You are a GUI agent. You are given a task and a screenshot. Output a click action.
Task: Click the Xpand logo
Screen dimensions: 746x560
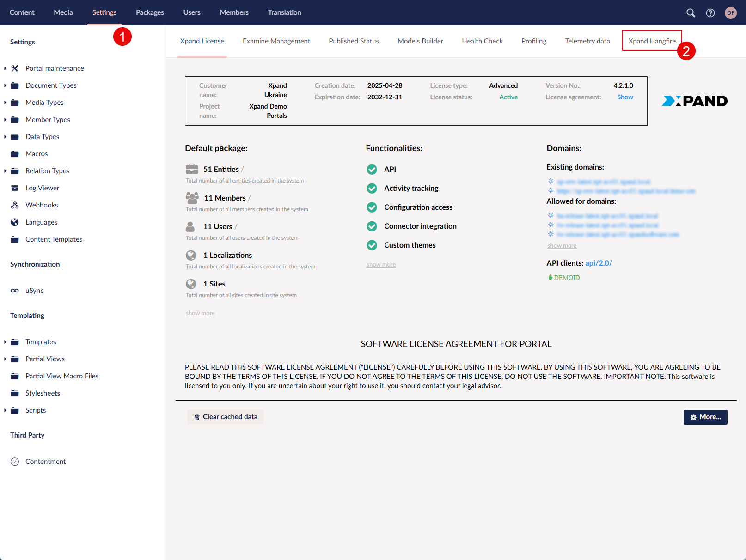pos(695,101)
